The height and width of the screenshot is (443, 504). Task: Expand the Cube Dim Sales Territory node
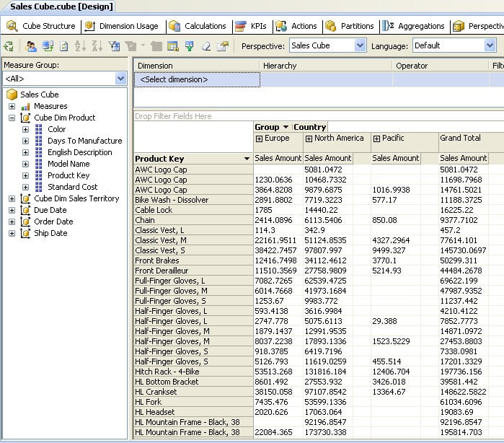click(x=12, y=199)
